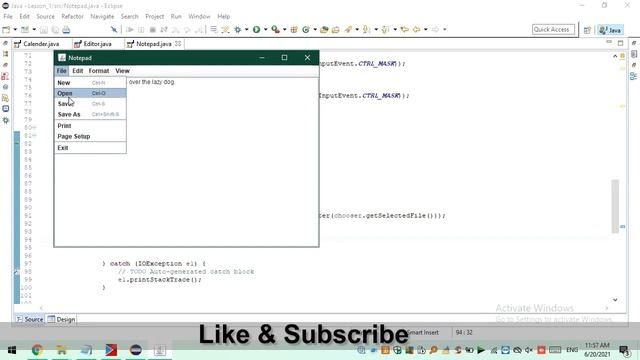
Task: Click the Last Edit Location icon
Action: 404,29
